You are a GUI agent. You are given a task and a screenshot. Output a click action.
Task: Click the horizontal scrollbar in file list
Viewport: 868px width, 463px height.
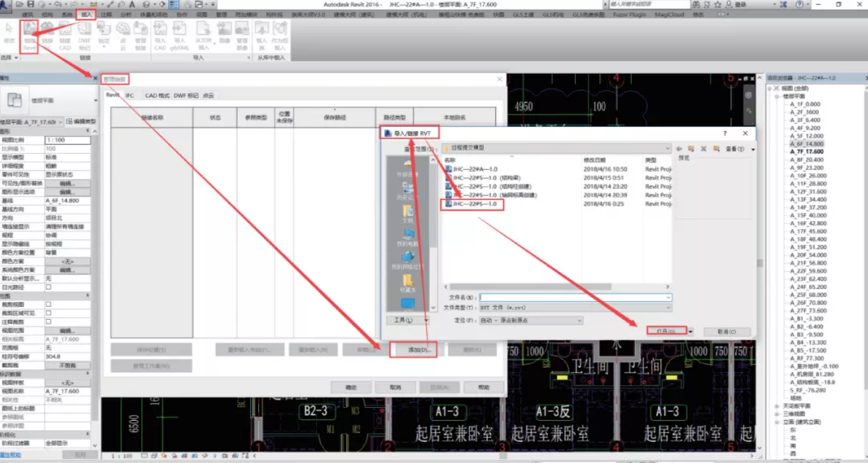(x=531, y=287)
